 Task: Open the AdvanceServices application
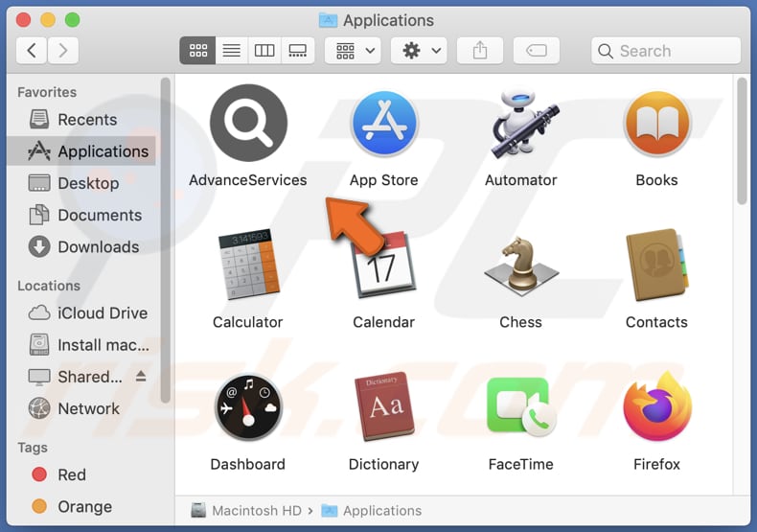pyautogui.click(x=248, y=123)
